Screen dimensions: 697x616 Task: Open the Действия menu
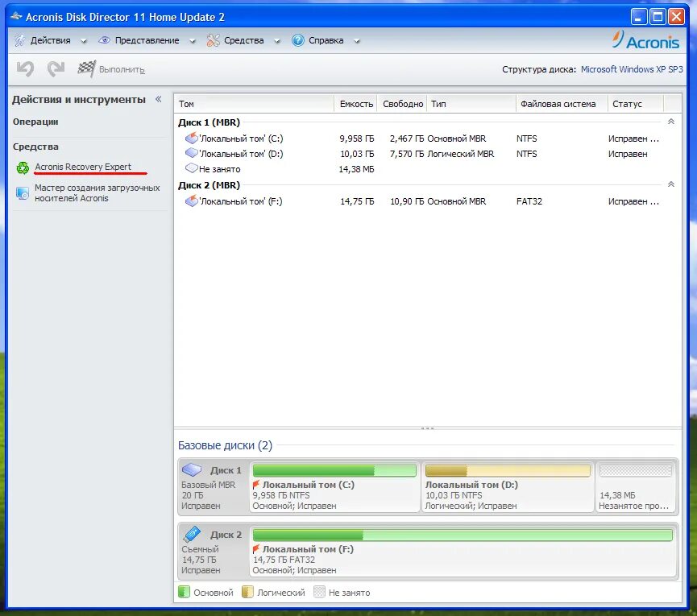click(50, 40)
